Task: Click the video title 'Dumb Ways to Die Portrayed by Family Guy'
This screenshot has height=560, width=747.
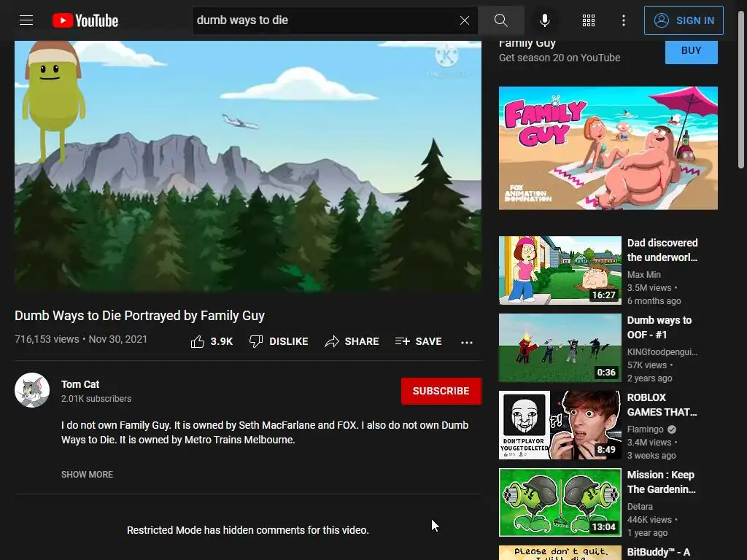Action: tap(139, 316)
